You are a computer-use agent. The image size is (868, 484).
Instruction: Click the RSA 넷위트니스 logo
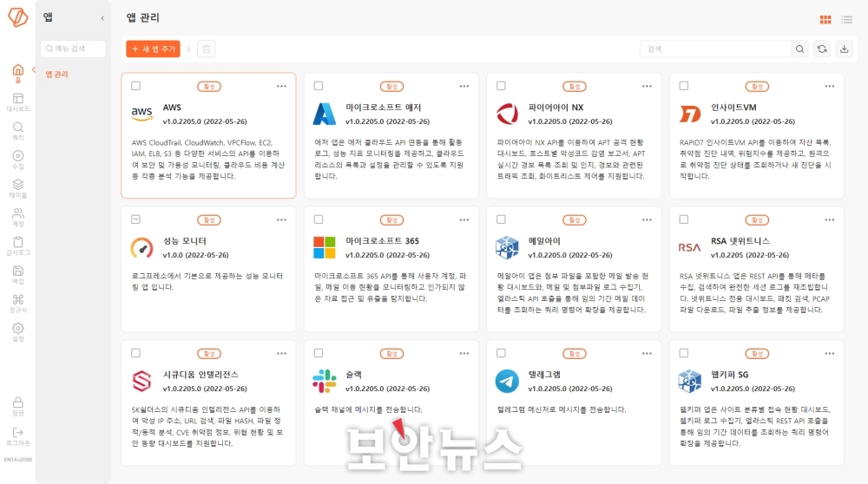(x=690, y=247)
